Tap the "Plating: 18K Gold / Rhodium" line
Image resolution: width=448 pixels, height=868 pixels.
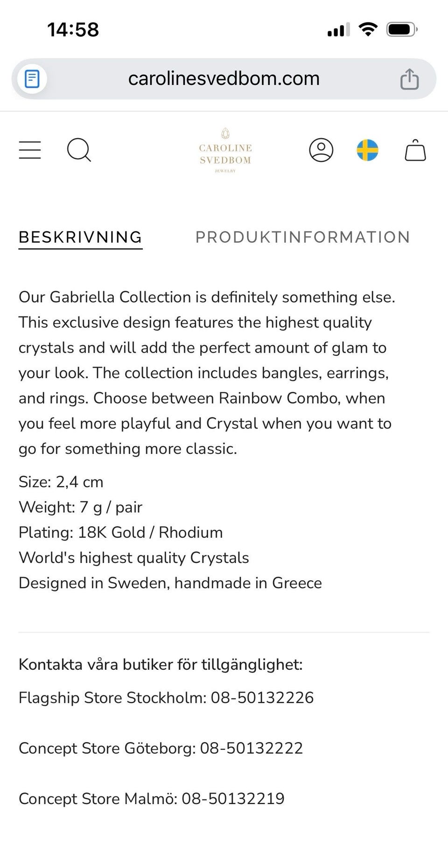point(120,533)
